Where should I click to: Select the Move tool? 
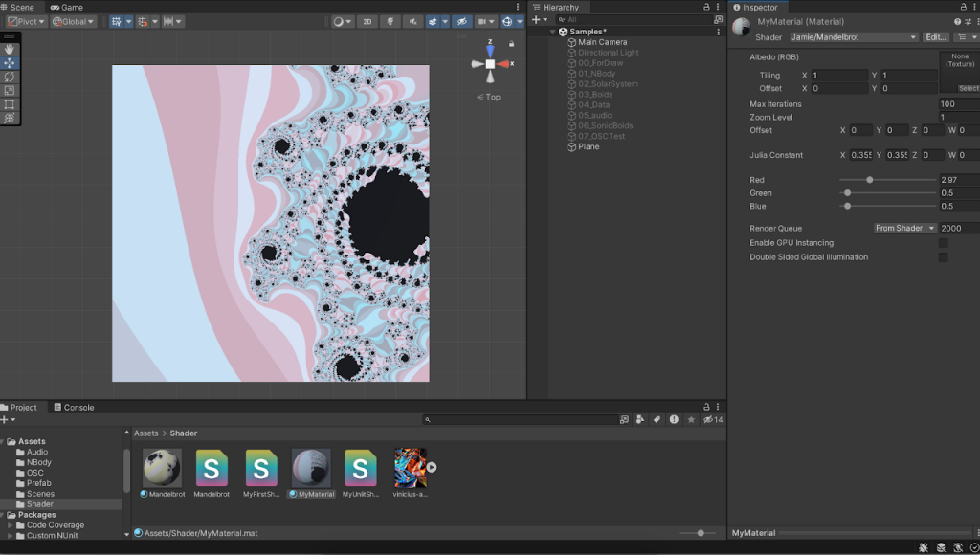tap(10, 63)
